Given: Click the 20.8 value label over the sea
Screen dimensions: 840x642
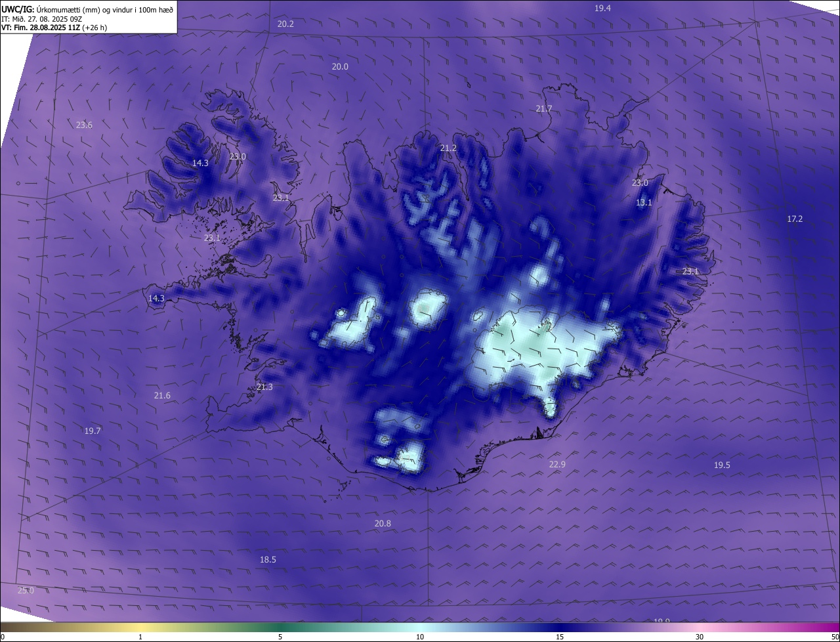Looking at the screenshot, I should point(383,523).
